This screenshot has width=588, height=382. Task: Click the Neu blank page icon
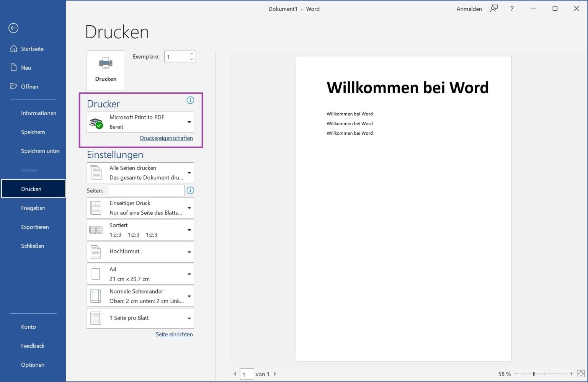(14, 67)
